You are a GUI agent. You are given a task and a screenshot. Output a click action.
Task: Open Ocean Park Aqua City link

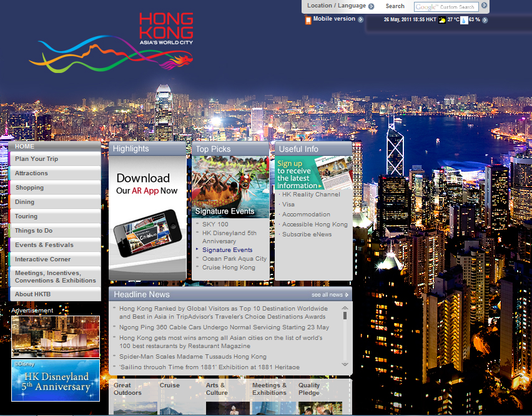(x=234, y=259)
